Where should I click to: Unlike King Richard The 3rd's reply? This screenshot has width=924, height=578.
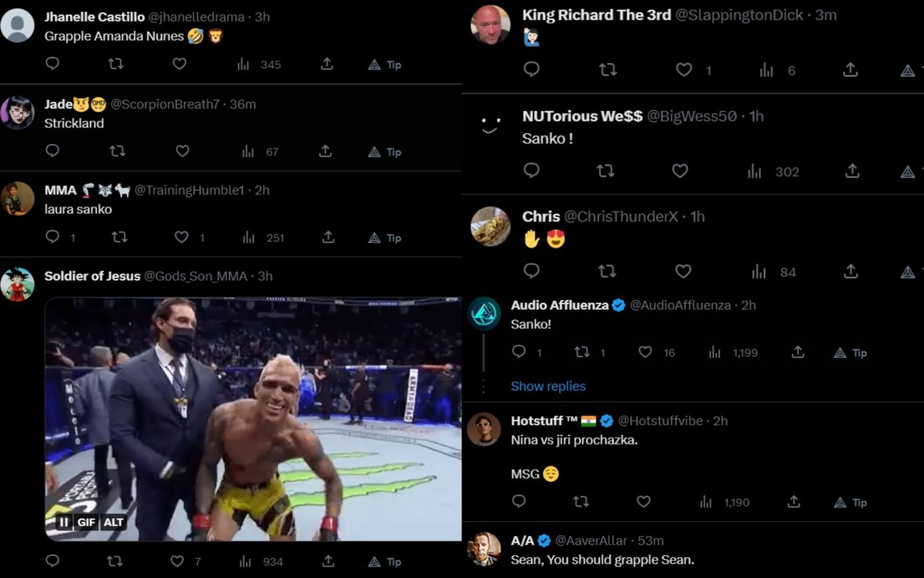684,69
